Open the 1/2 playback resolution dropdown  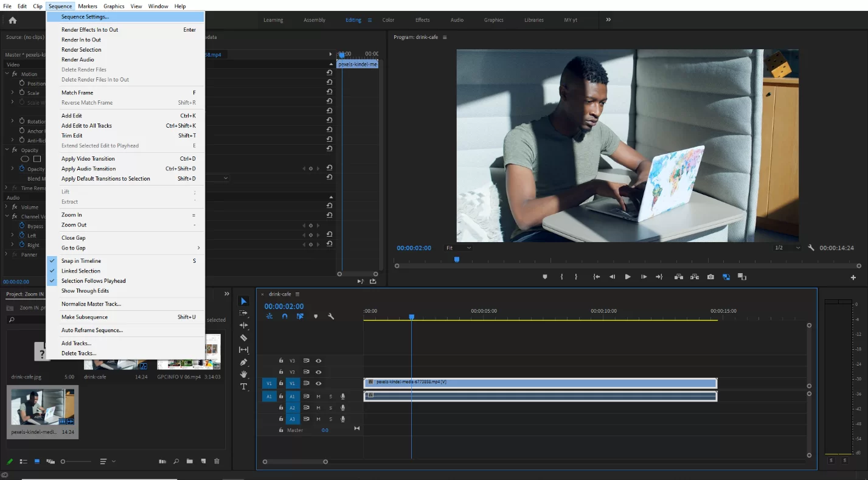787,248
